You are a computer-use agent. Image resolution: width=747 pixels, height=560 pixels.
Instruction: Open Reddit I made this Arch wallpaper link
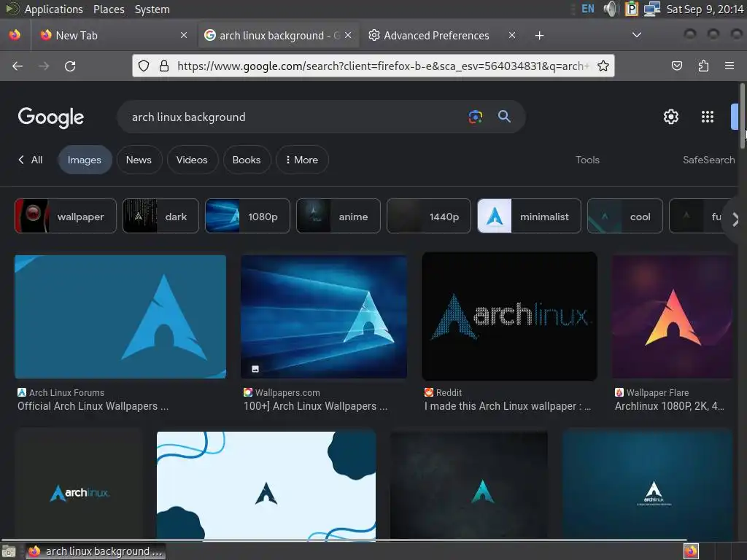pos(508,406)
